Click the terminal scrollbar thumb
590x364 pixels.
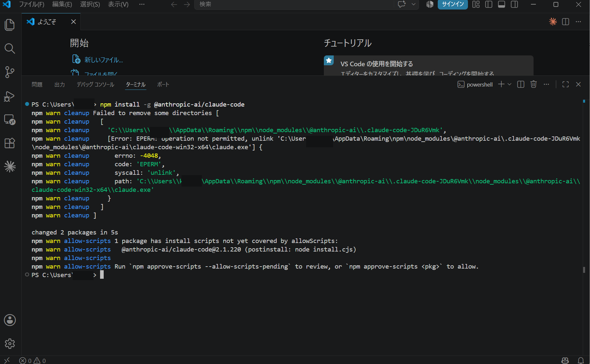584,270
